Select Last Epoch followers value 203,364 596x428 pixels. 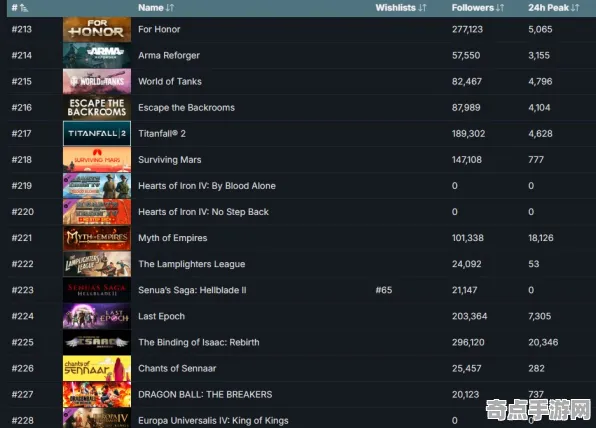pyautogui.click(x=469, y=316)
